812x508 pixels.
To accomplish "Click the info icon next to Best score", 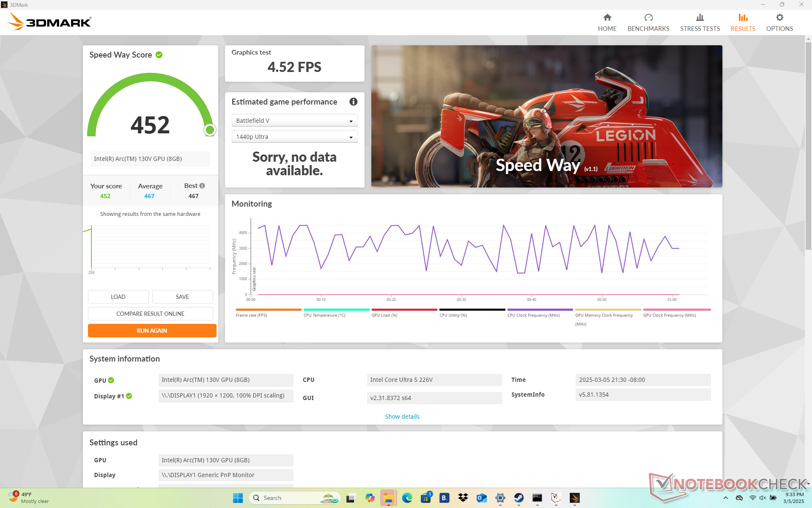I will (x=202, y=186).
